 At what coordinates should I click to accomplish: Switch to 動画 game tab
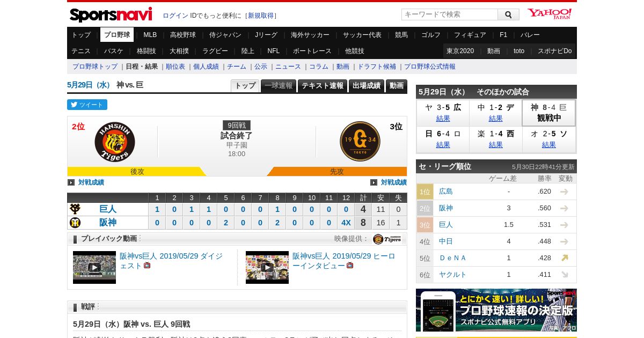coord(397,86)
